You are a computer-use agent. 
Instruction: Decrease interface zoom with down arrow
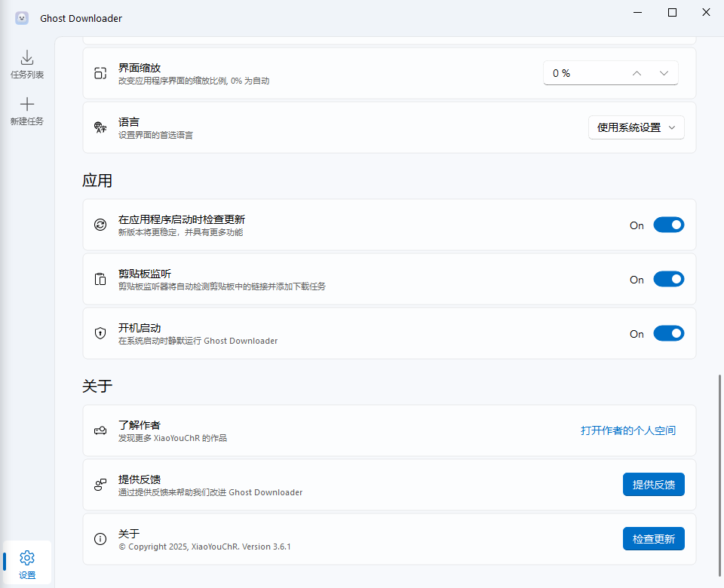(664, 73)
